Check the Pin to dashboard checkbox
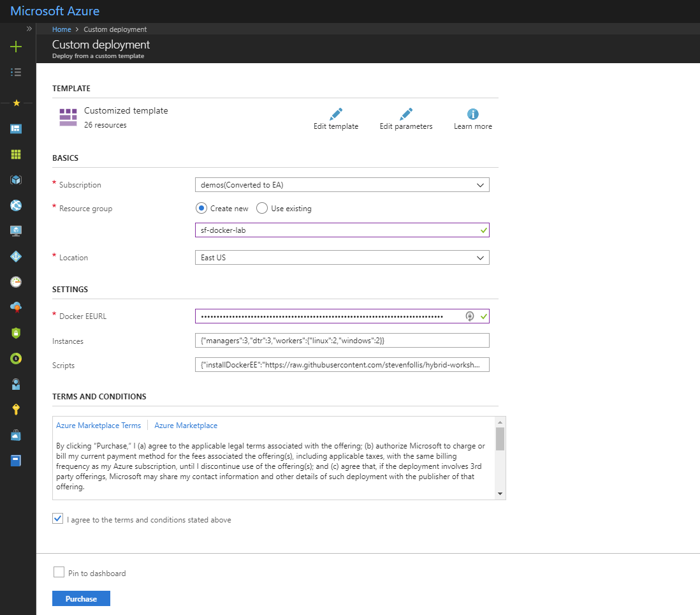The width and height of the screenshot is (700, 615). pos(59,572)
